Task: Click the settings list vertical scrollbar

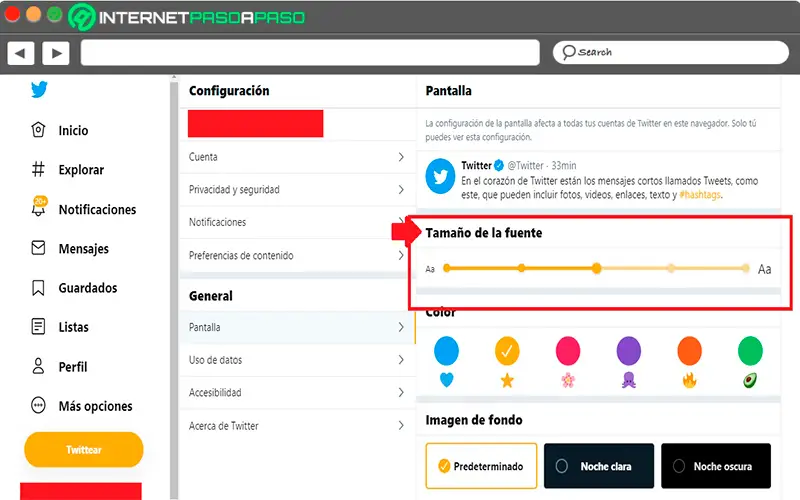Action: (x=174, y=288)
